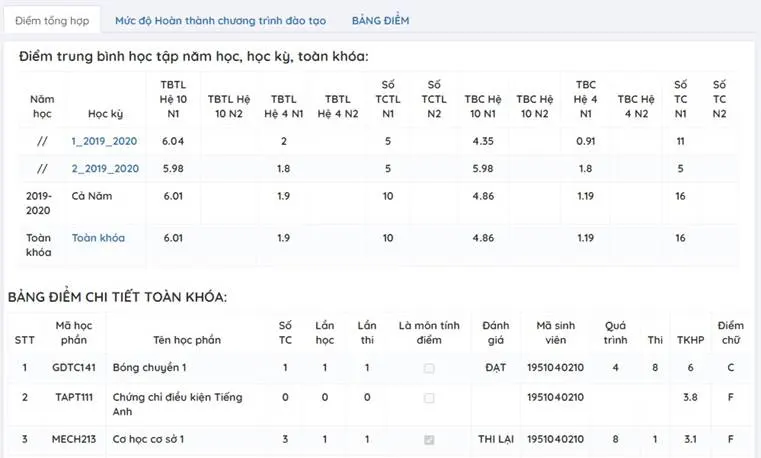
Task: Click the Cả Năm row label
Action: [x=92, y=196]
